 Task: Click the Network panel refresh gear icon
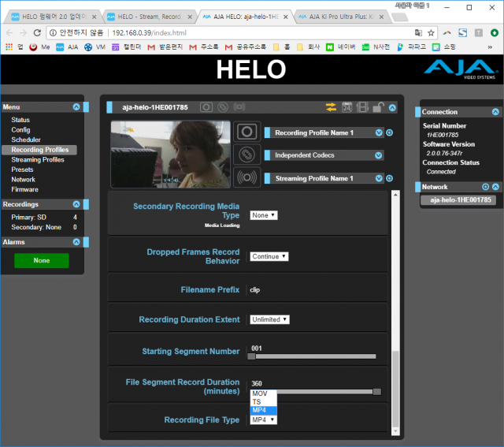(485, 187)
